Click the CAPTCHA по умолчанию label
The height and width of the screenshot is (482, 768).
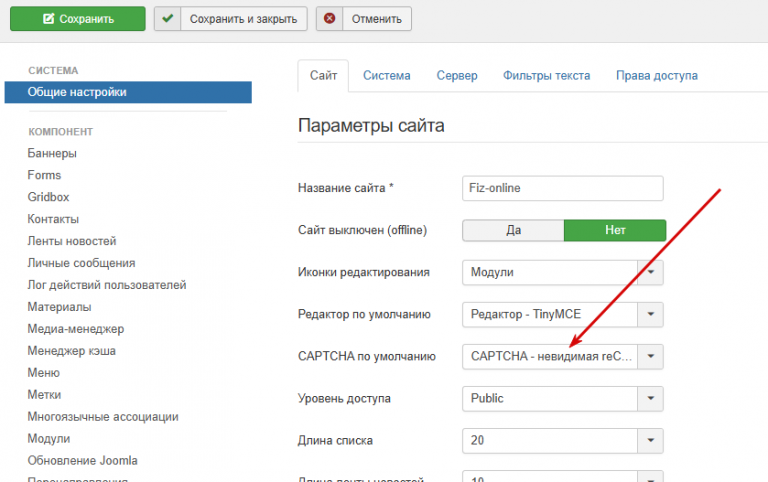367,357
